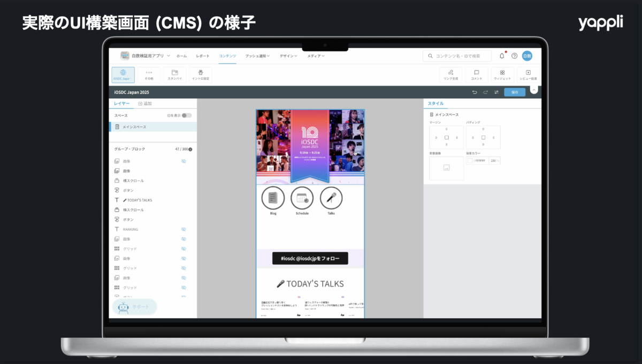Click the Talks microphone icon in the preview
This screenshot has height=364, width=642.
pos(331,198)
